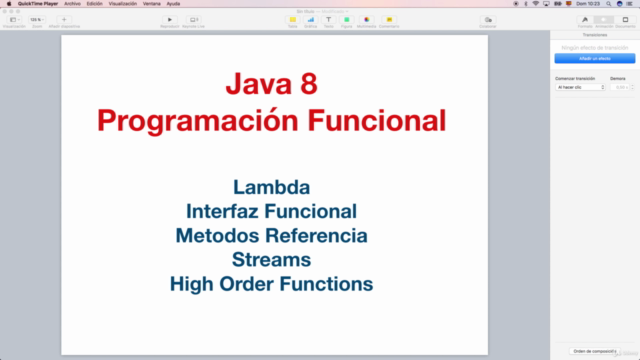The height and width of the screenshot is (360, 640).
Task: Show the Formato inspector
Action: click(x=585, y=20)
